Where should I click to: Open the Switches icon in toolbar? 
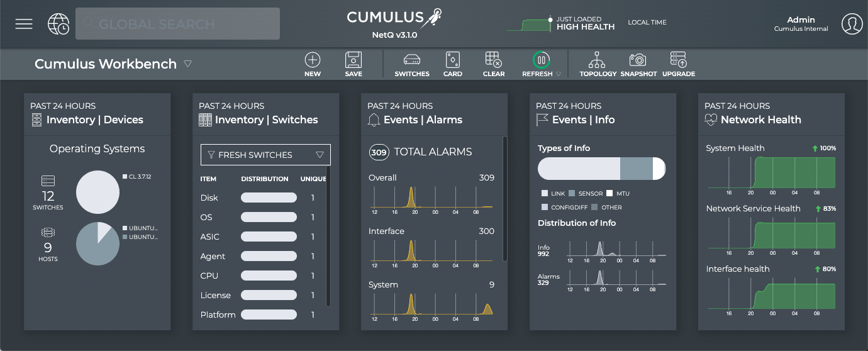412,60
